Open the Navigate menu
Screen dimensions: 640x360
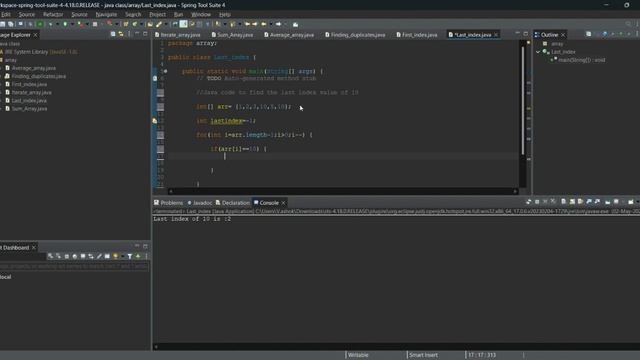pos(106,14)
